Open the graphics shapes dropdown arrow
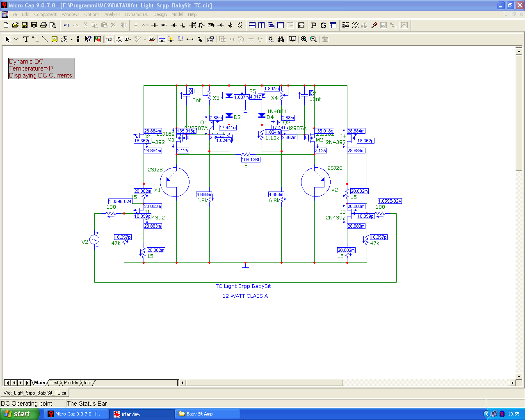525x420 pixels. tap(71, 39)
